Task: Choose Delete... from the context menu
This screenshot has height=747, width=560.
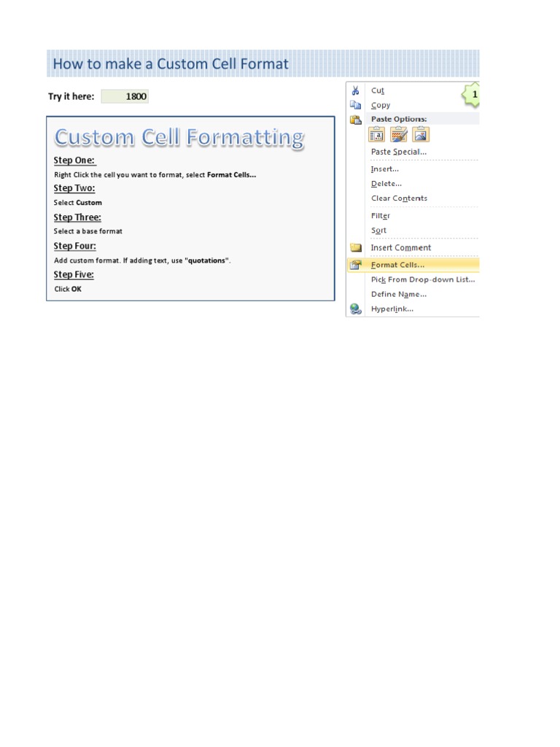Action: [x=386, y=184]
